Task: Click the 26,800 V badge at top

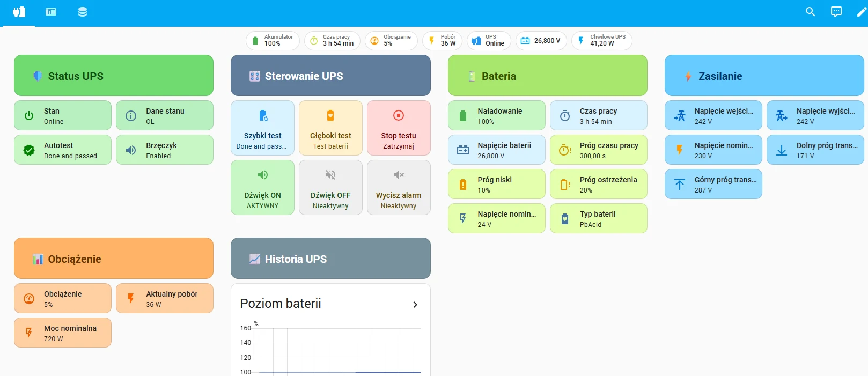Action: pos(541,40)
